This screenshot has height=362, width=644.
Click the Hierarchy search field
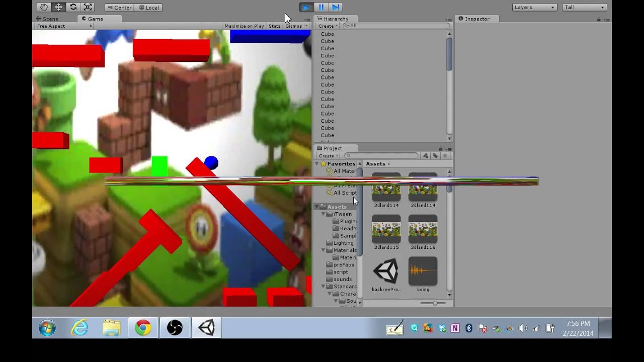[396, 26]
